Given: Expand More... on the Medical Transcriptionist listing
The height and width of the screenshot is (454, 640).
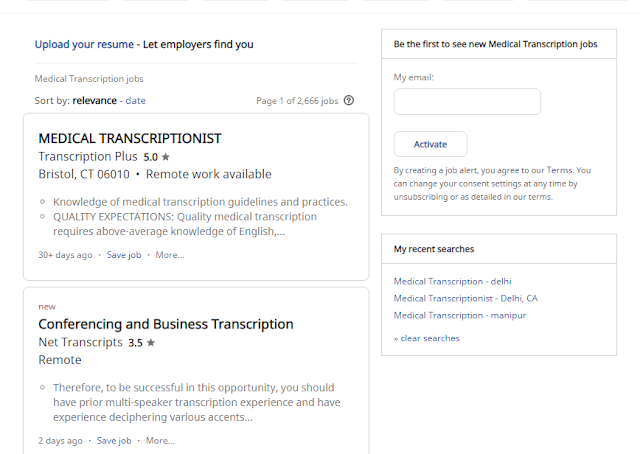Looking at the screenshot, I should (x=170, y=255).
